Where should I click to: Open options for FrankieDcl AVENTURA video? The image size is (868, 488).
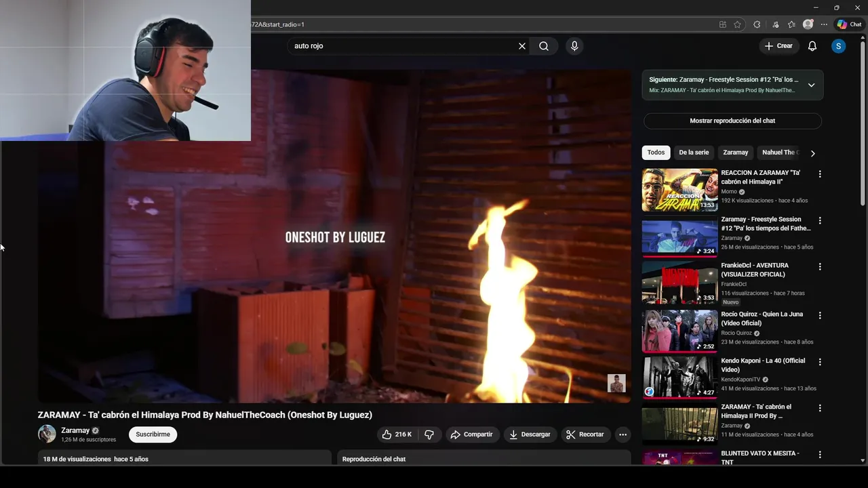tap(820, 266)
